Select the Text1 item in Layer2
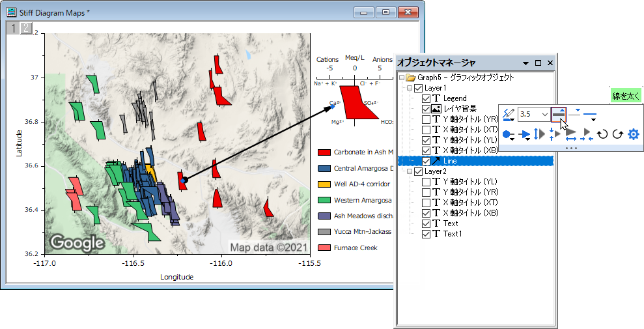 tap(452, 234)
